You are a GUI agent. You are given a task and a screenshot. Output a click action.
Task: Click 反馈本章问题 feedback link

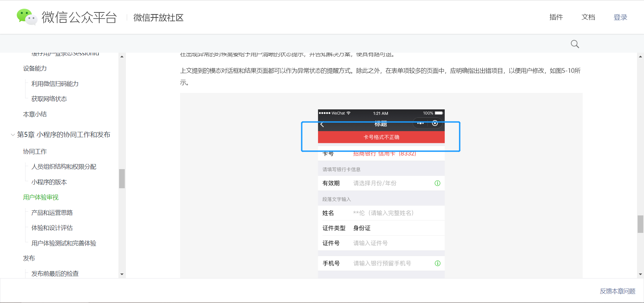618,291
